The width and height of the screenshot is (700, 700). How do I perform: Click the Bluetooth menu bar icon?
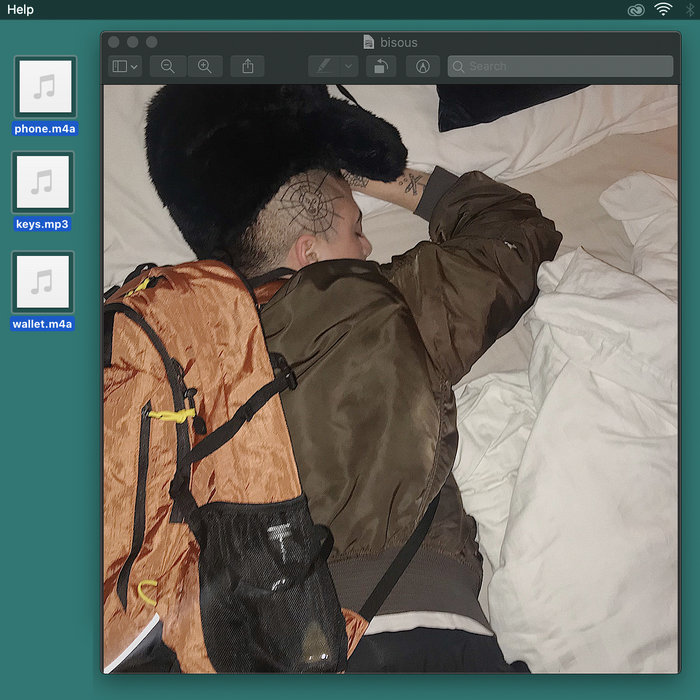tap(690, 10)
